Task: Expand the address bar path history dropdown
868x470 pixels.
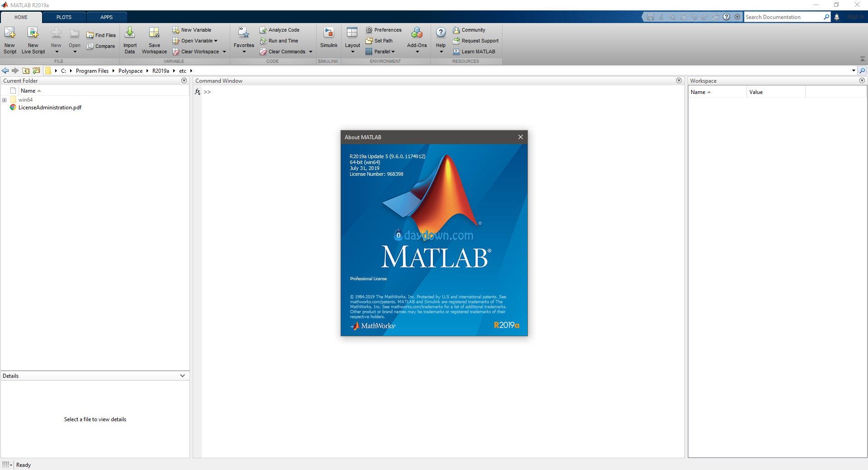Action: [x=854, y=70]
